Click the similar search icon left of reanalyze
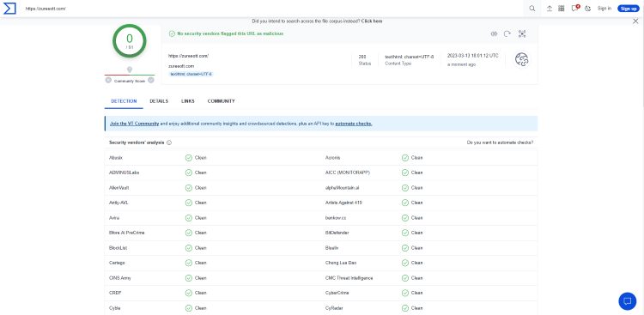Screen dimensions: 644x315 494,34
